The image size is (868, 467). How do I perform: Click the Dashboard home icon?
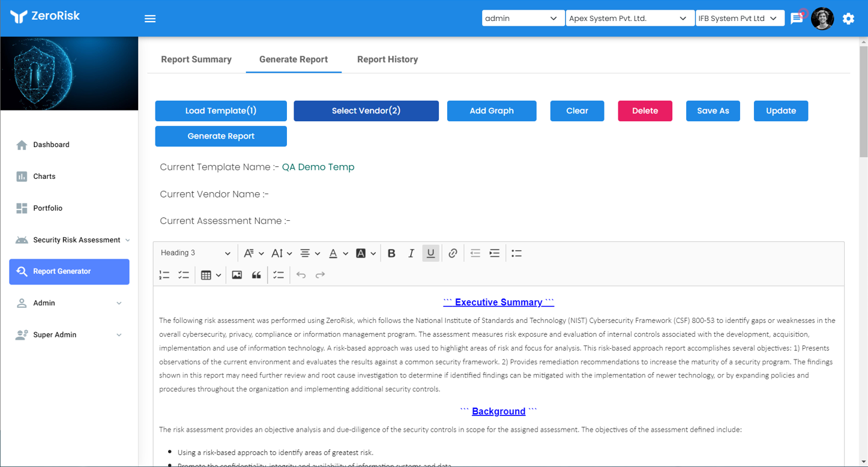click(x=22, y=145)
